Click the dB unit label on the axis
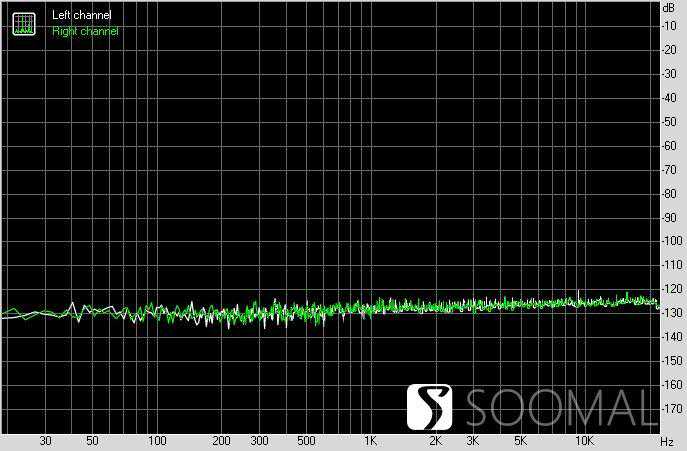This screenshot has width=687, height=451. [668, 7]
